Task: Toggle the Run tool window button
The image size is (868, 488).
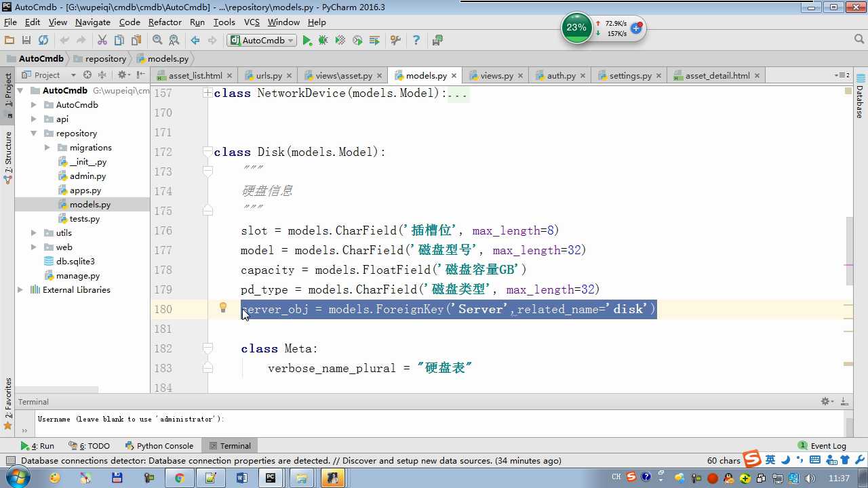Action: pyautogui.click(x=37, y=446)
